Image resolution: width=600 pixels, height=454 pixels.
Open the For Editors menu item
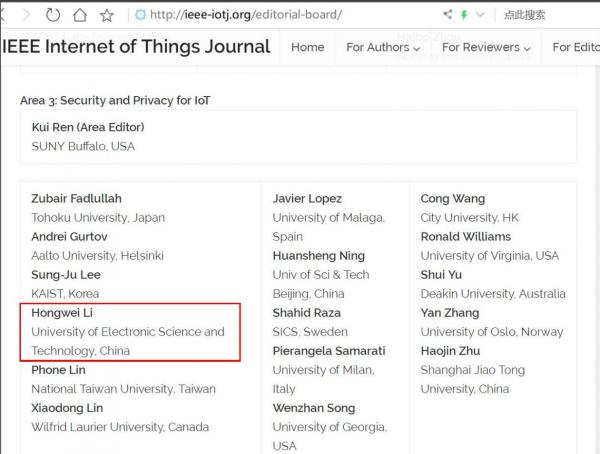pyautogui.click(x=575, y=47)
